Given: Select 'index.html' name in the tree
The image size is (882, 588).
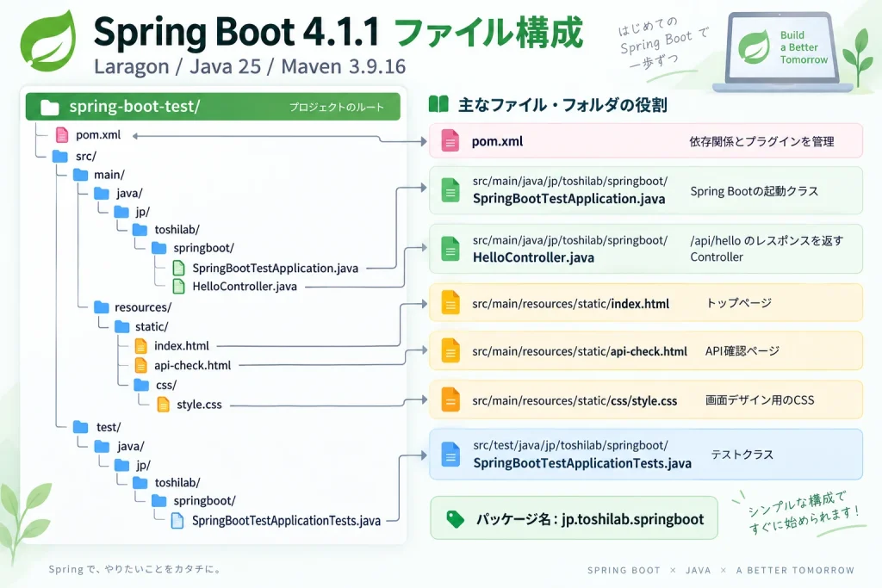Looking at the screenshot, I should click(x=182, y=346).
